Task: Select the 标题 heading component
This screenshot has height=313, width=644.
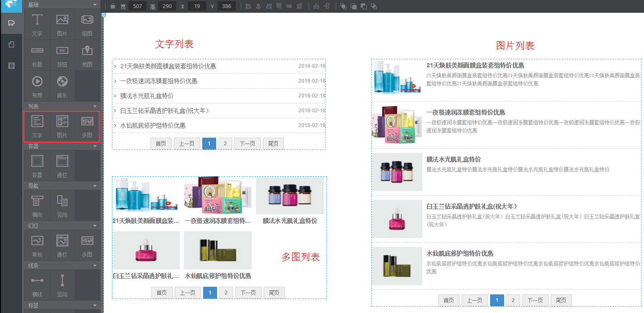Action: (x=37, y=55)
